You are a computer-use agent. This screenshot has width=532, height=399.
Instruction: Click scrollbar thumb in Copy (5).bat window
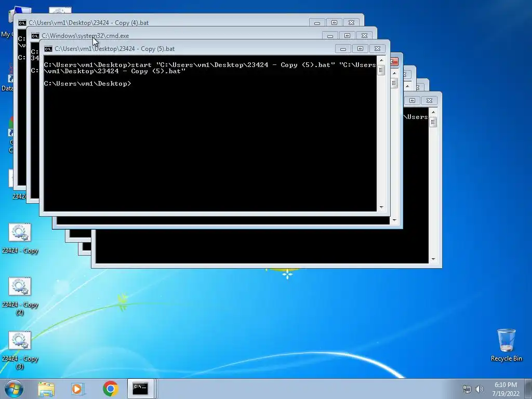(x=381, y=71)
